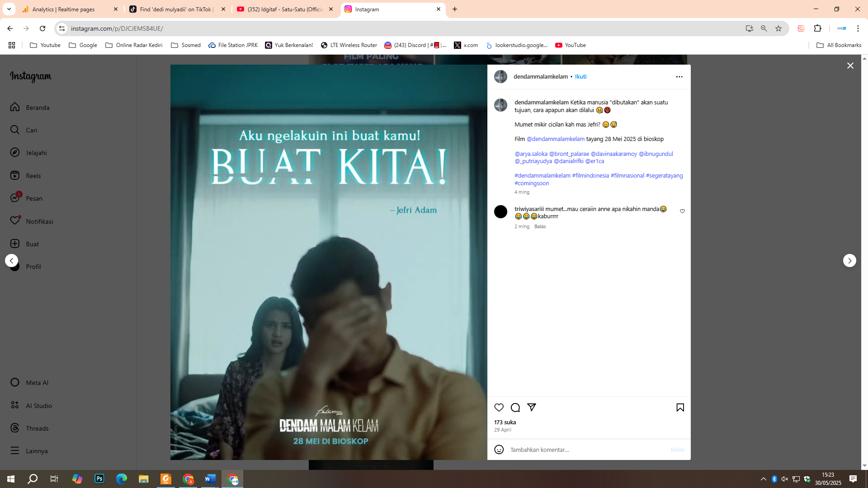Save post with bookmark icon
This screenshot has height=488, width=868.
click(x=680, y=408)
